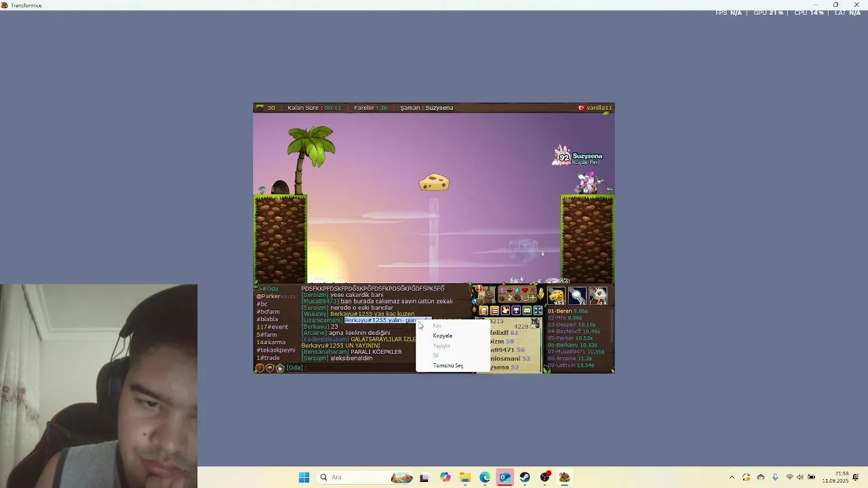
Task: Click the Wi-Fi network tray icon
Action: point(789,477)
